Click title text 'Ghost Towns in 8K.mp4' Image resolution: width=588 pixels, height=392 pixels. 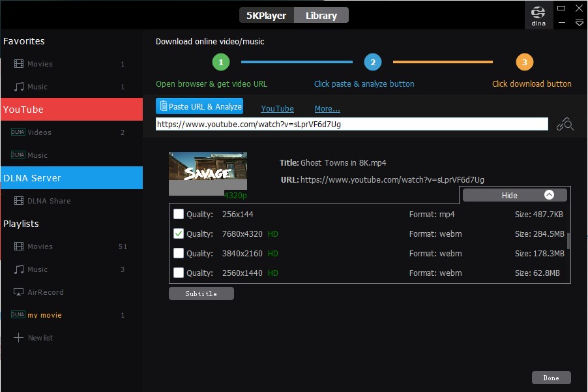(x=343, y=162)
